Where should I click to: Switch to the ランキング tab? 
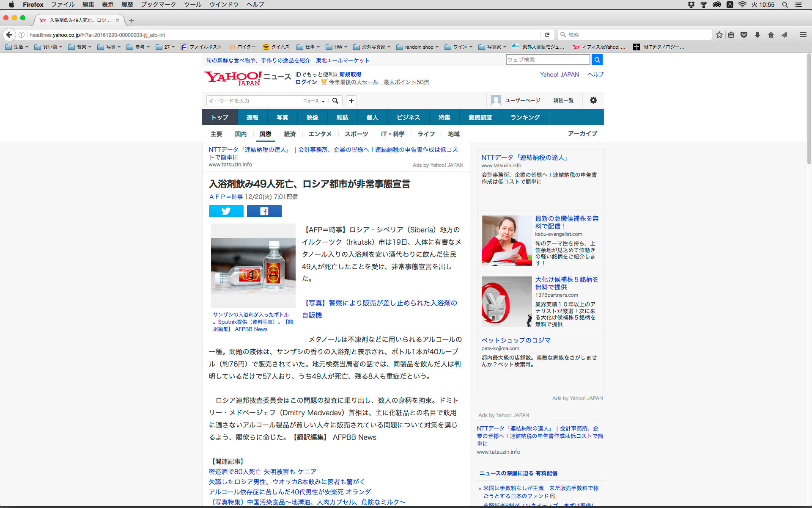pyautogui.click(x=525, y=117)
